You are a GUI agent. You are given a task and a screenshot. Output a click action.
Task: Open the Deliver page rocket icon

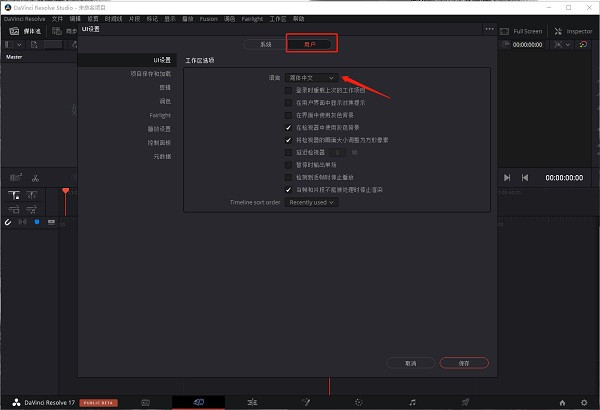pos(464,401)
